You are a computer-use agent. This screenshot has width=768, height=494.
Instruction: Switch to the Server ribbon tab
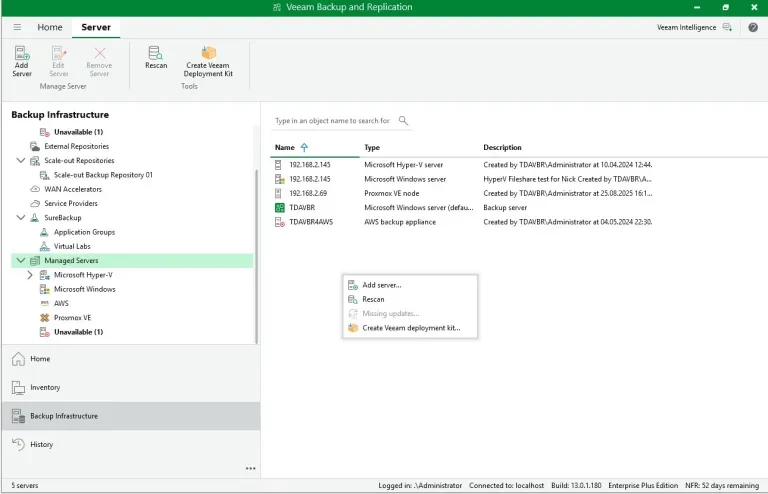click(x=96, y=27)
